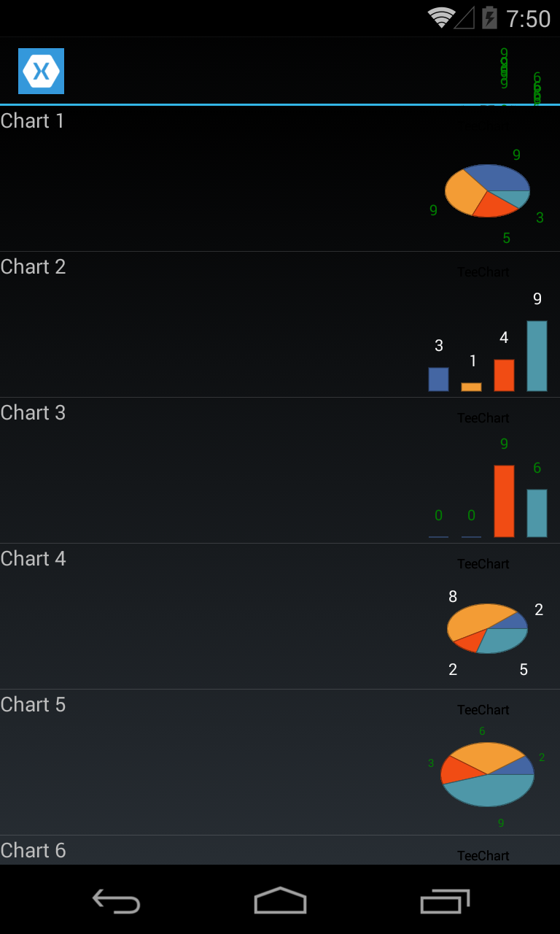
Task: Open the partially visible Chart 6 row
Action: (x=280, y=850)
